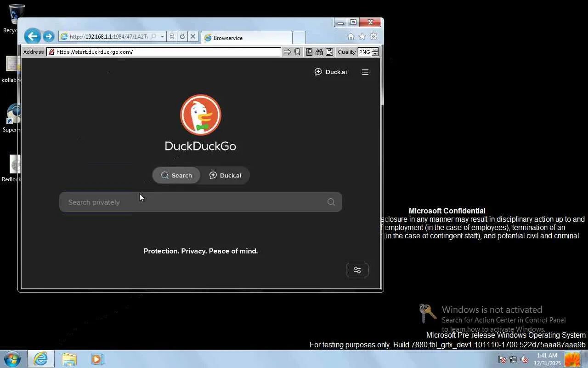Launch Windows Media Player from the taskbar

point(97,359)
